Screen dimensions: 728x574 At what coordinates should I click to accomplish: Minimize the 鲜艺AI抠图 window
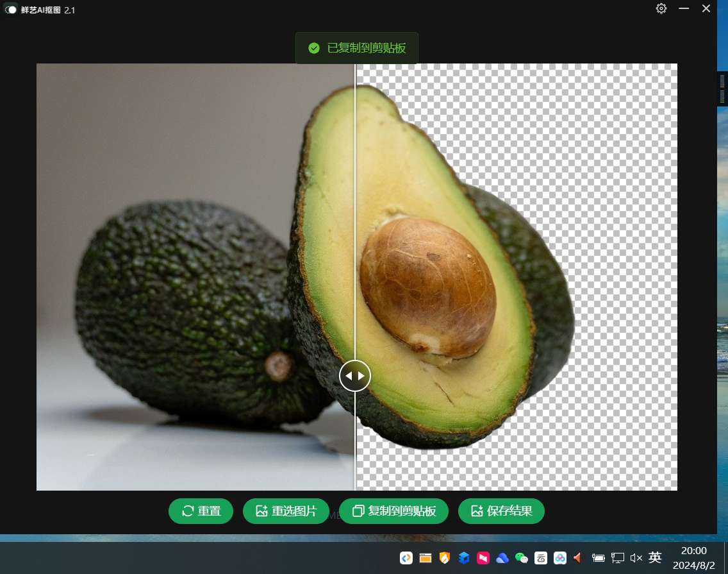684,8
